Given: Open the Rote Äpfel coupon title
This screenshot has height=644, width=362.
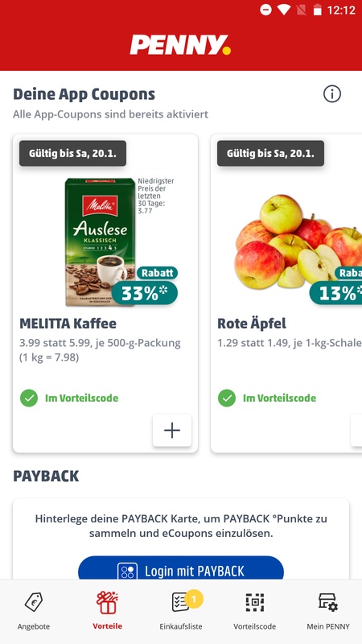Looking at the screenshot, I should click(252, 324).
